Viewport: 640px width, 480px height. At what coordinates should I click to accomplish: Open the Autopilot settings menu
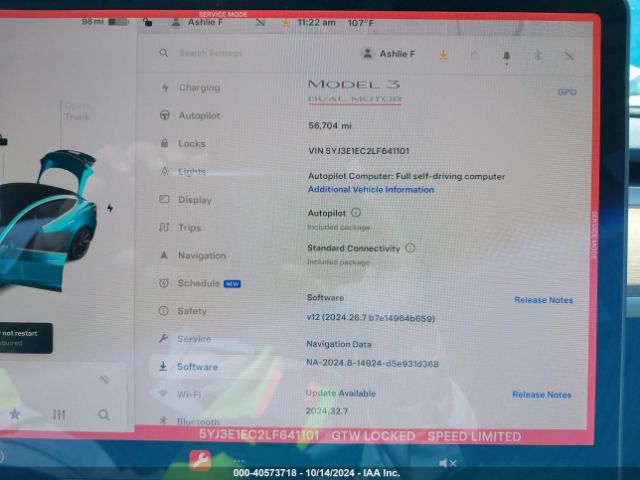[190, 116]
